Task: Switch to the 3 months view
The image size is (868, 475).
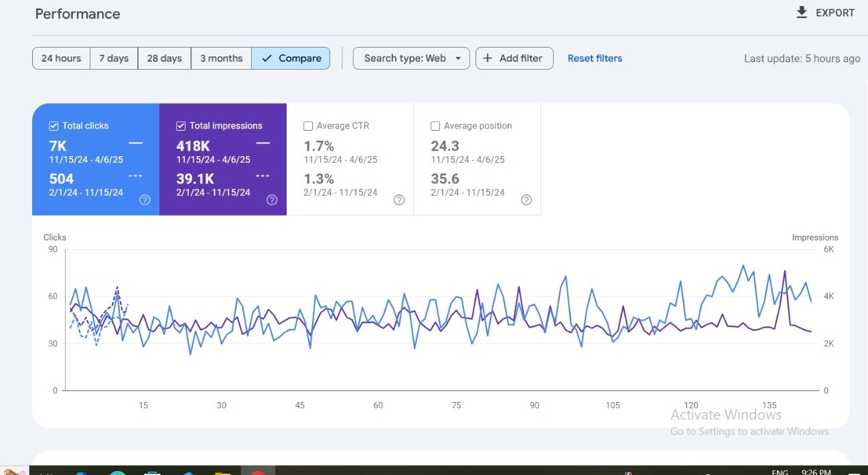Action: tap(221, 58)
